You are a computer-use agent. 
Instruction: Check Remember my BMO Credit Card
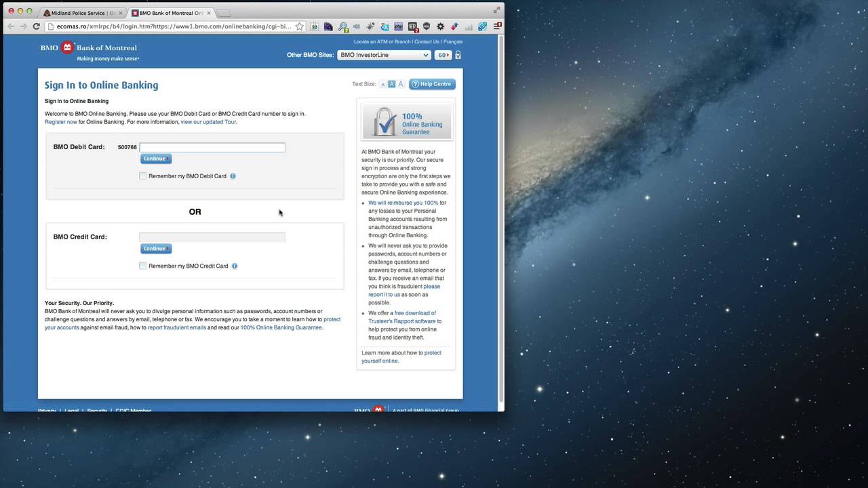coord(143,266)
